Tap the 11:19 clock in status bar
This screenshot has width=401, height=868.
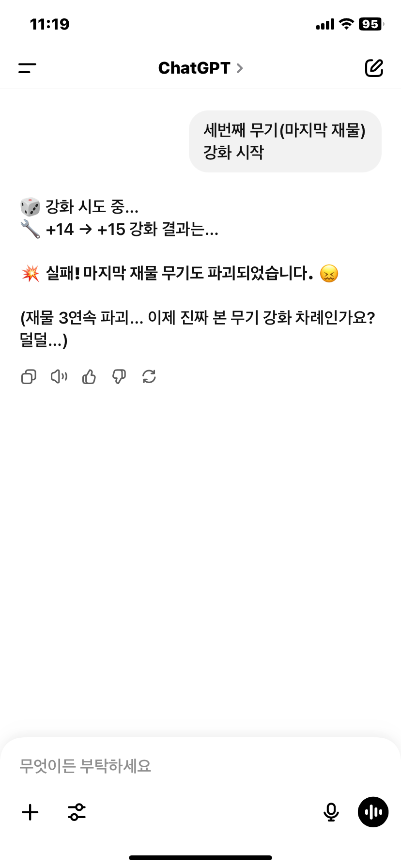pos(49,24)
